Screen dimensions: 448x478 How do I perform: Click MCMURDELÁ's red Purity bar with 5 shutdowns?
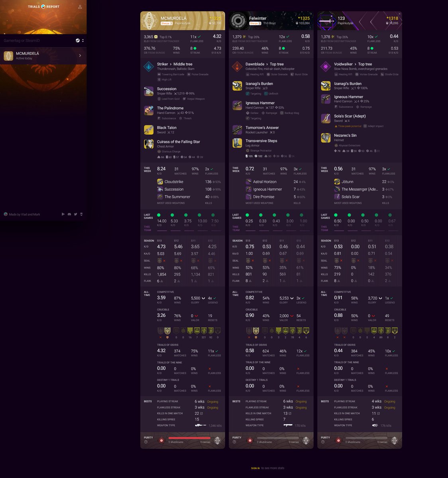(189, 438)
